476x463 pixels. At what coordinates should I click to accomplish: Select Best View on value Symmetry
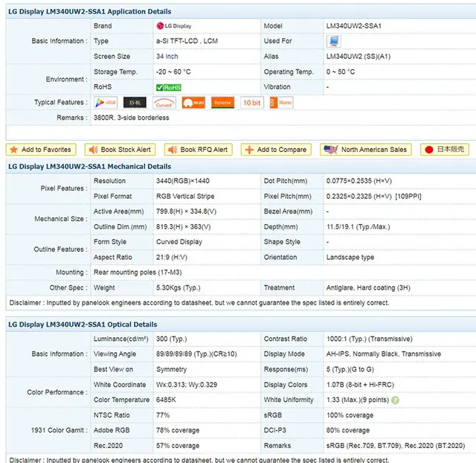click(172, 370)
